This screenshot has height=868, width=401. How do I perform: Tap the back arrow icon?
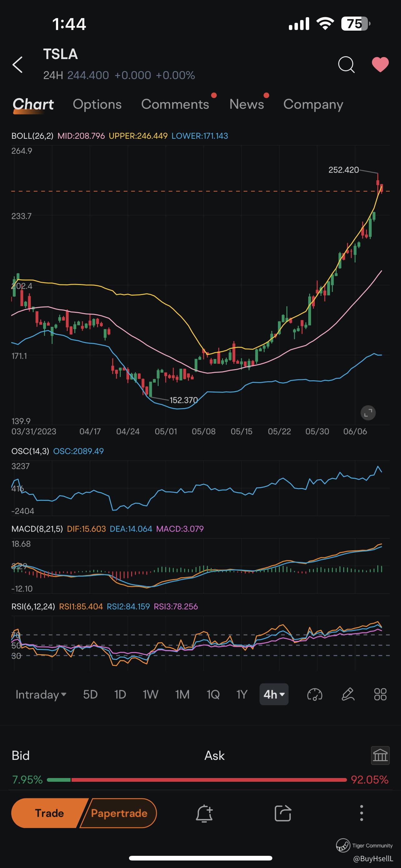17,64
